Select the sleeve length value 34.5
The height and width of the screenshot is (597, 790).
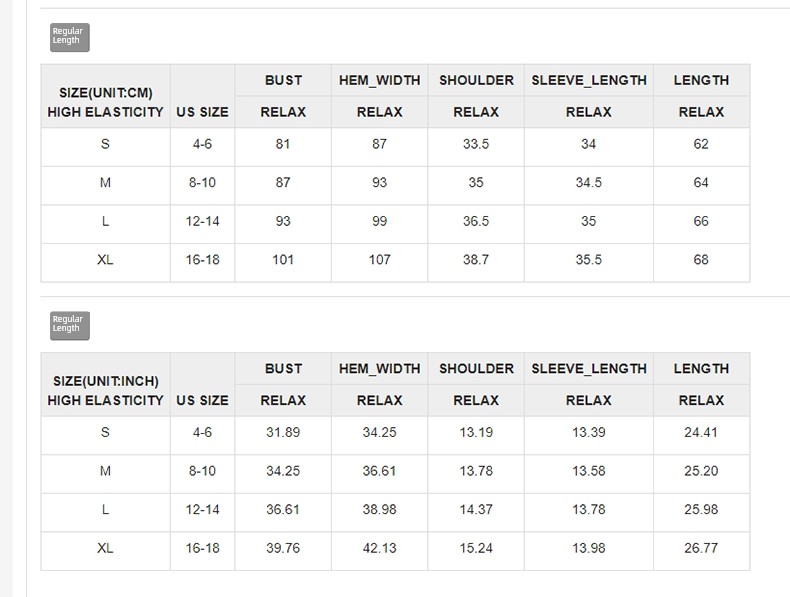click(x=589, y=183)
